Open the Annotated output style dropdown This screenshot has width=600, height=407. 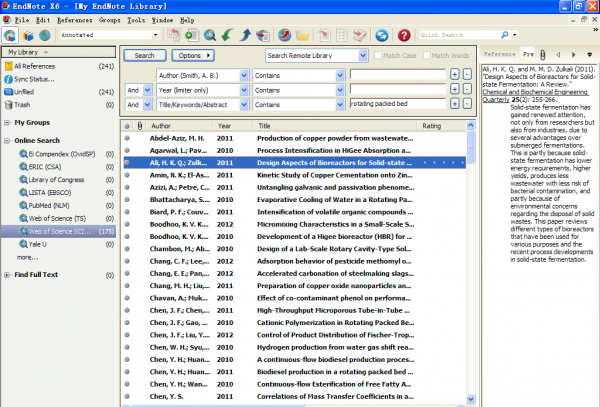click(155, 35)
